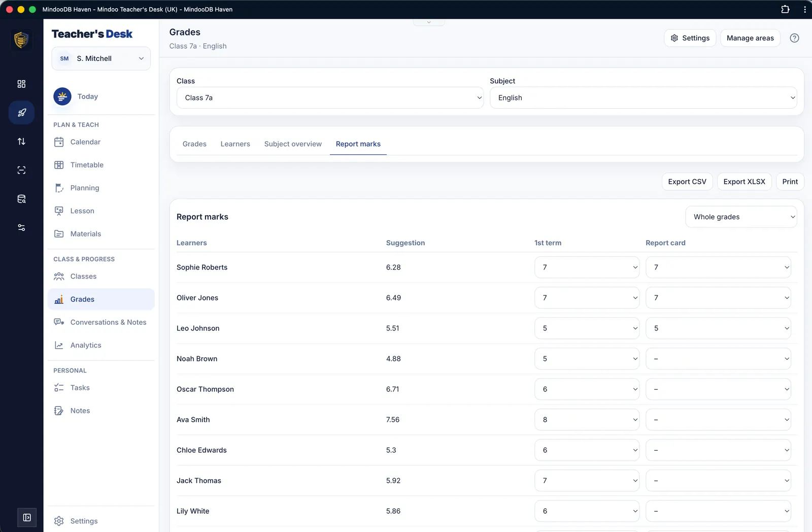Image resolution: width=812 pixels, height=532 pixels.
Task: Click the MindooDB shield logo icon
Action: (21, 40)
